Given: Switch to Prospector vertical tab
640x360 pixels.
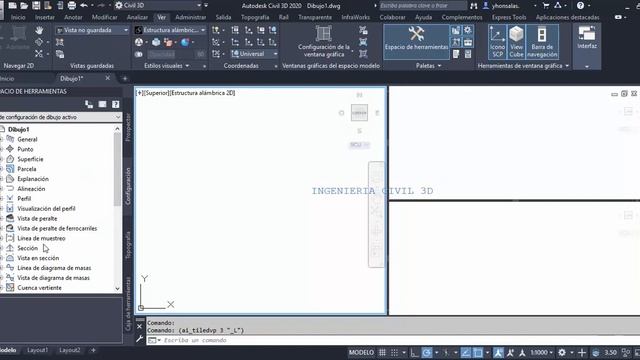Looking at the screenshot, I should [128, 127].
